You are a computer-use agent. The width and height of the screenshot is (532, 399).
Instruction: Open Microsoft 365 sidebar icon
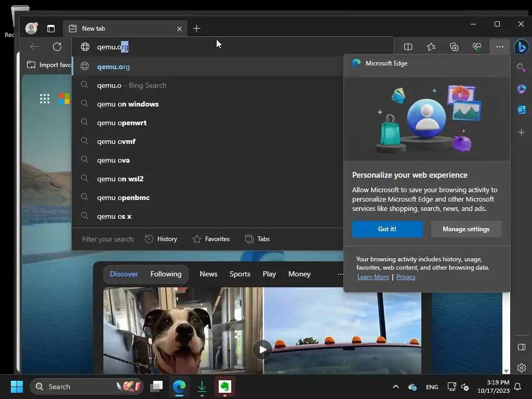522,88
